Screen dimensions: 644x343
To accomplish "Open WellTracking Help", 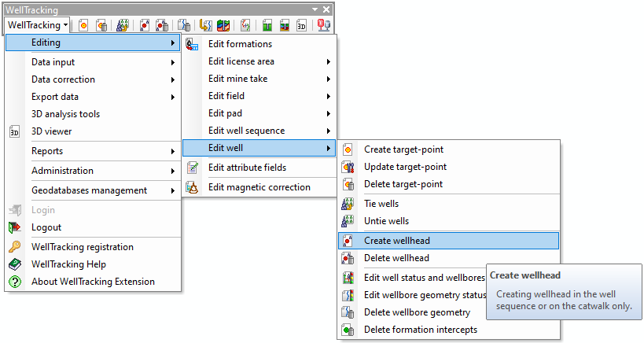I will (93, 264).
